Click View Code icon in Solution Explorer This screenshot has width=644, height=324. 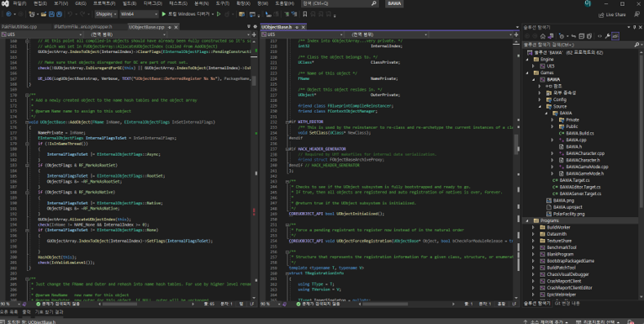point(599,36)
